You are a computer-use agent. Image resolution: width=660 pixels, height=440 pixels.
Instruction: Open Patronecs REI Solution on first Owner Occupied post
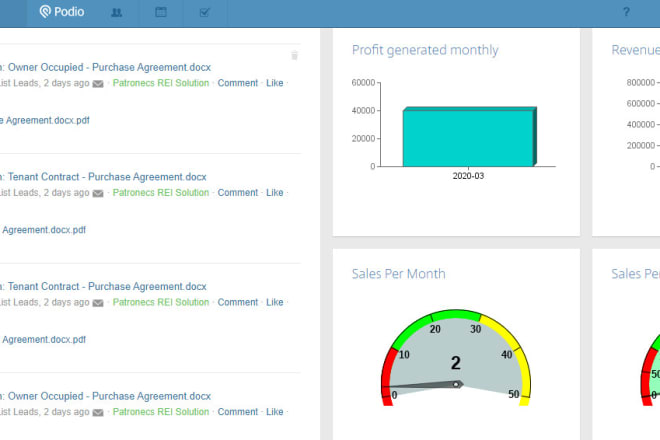(x=161, y=83)
